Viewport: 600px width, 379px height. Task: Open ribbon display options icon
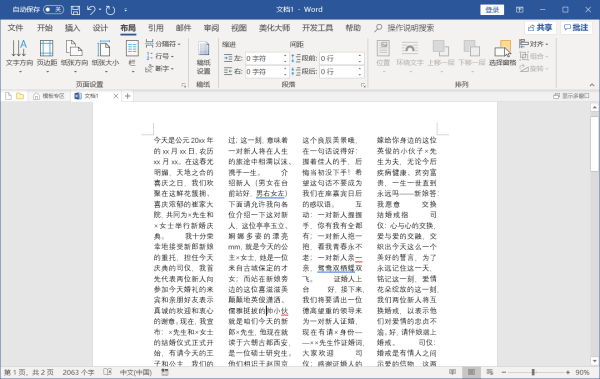tap(520, 10)
